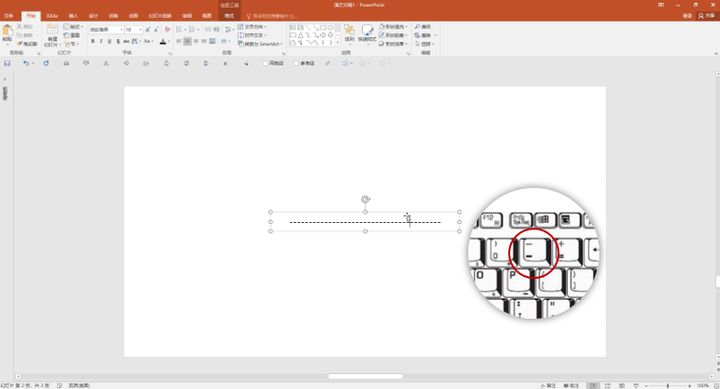Click the zoom slider in the status bar
720x389 pixels.
coord(668,386)
